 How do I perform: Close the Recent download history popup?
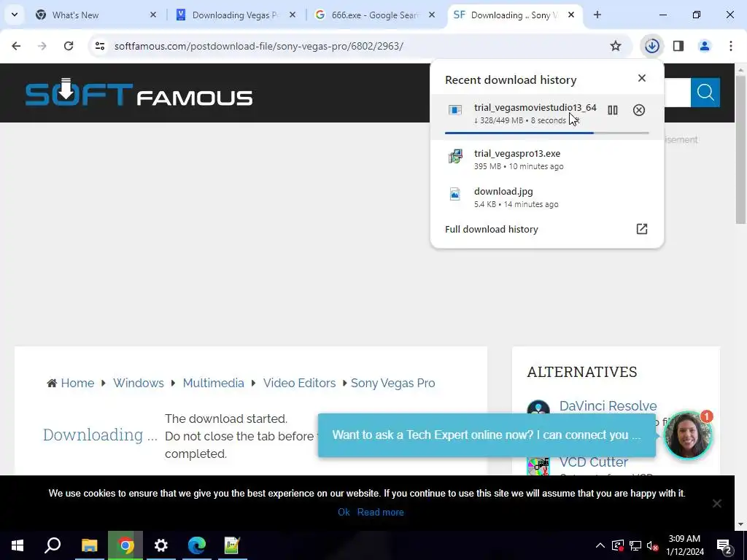[x=642, y=78]
